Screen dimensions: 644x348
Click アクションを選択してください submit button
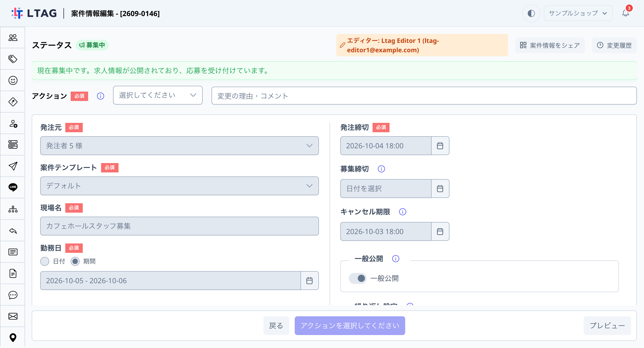[x=350, y=326]
